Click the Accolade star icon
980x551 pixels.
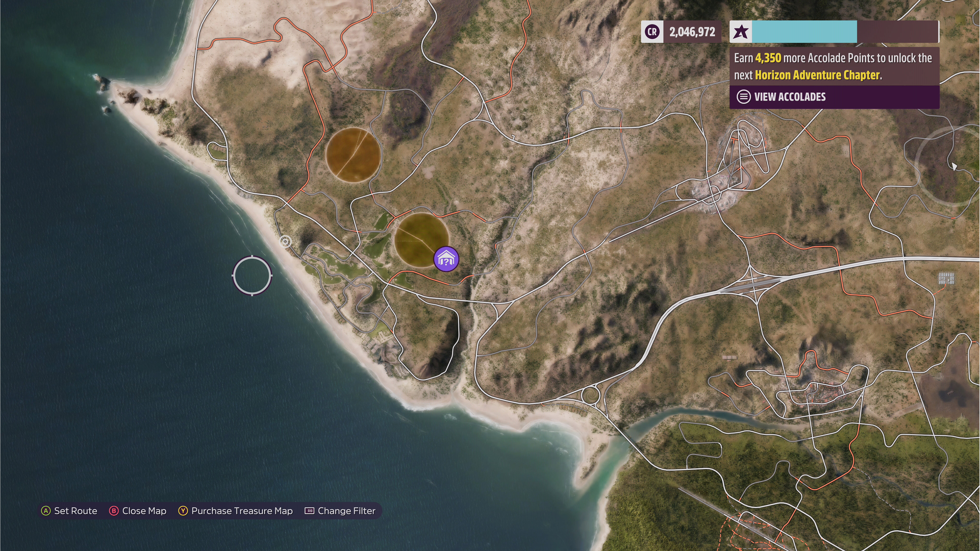click(x=741, y=32)
